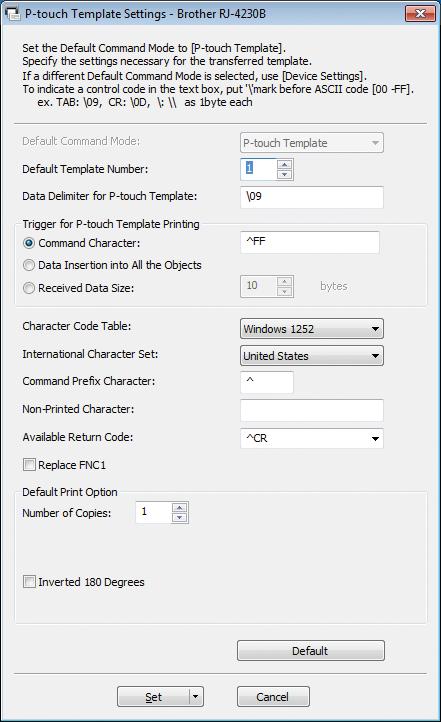Click the Command Character ^FF text box

click(x=310, y=242)
